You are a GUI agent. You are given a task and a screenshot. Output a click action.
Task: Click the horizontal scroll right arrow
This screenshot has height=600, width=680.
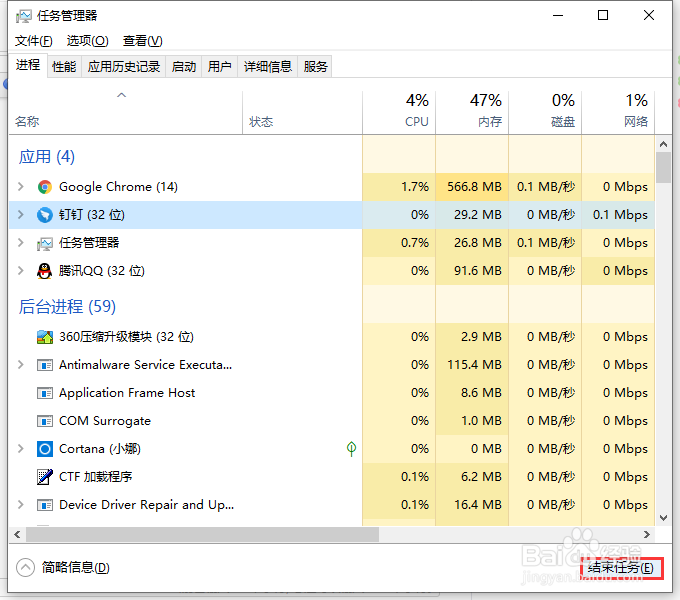point(647,535)
